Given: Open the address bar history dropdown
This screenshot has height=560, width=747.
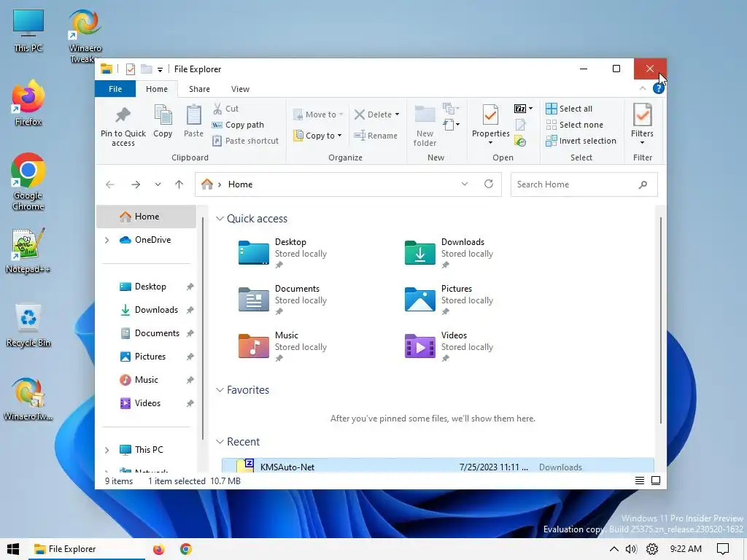Looking at the screenshot, I should pos(465,184).
